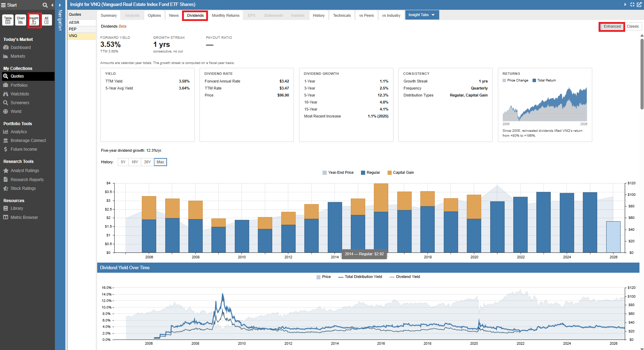This screenshot has height=350, width=644.
Task: Click the Watchlists binoculars icon
Action: click(6, 94)
